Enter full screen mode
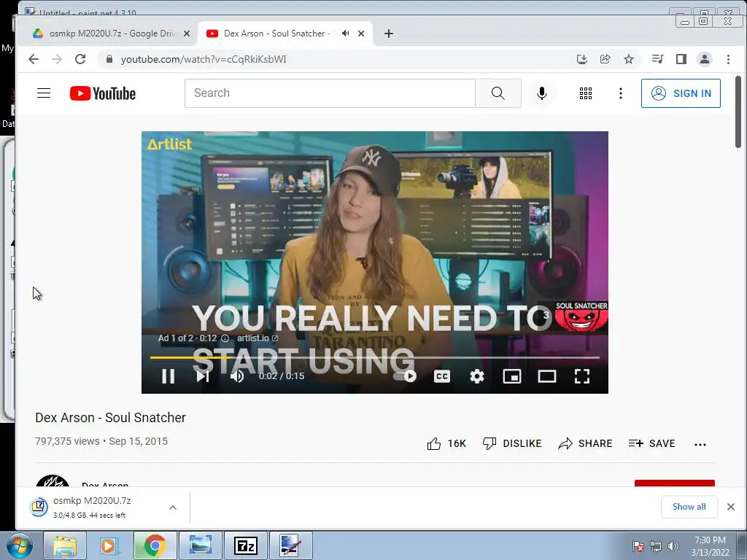Screen dimensions: 747x560 point(582,376)
